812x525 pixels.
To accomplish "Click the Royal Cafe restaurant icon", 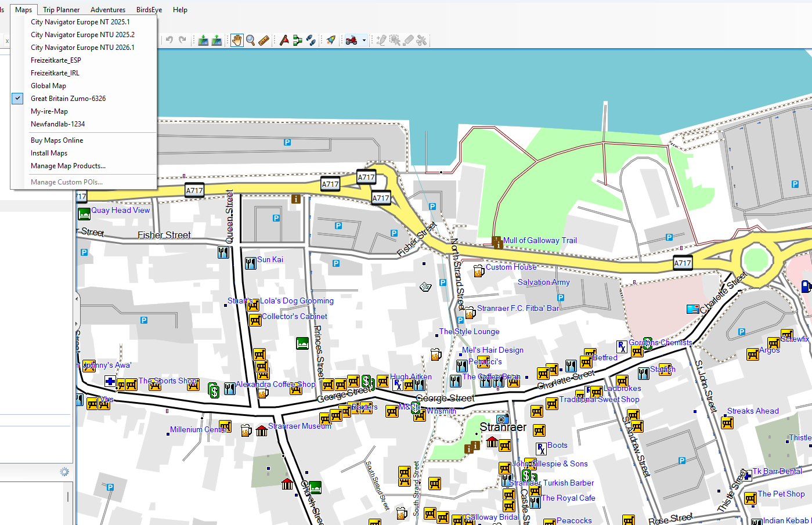I will tap(535, 502).
